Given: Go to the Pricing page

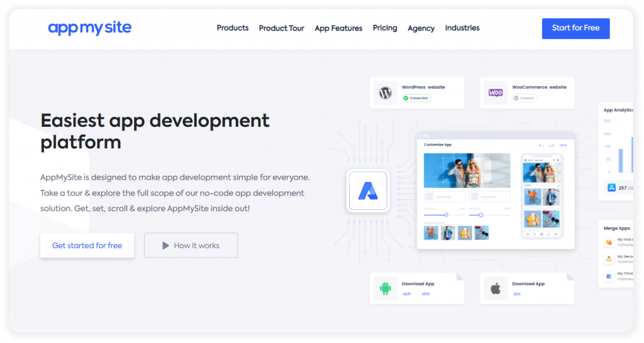Looking at the screenshot, I should (385, 28).
